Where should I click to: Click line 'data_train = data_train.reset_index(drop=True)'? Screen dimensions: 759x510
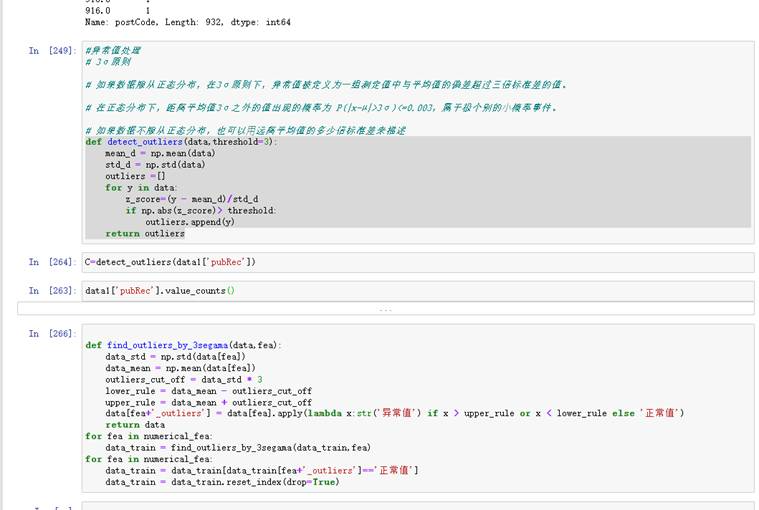(x=222, y=482)
